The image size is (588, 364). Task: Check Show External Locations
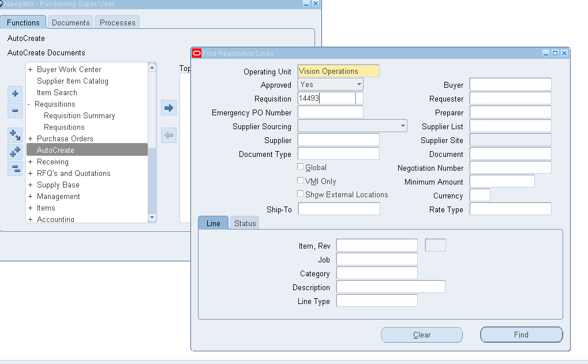pyautogui.click(x=300, y=194)
